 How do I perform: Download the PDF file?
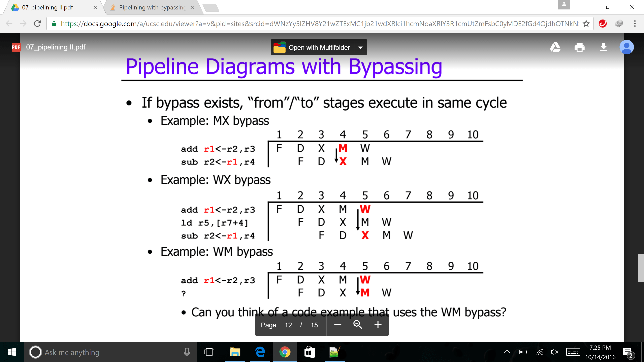pos(604,47)
